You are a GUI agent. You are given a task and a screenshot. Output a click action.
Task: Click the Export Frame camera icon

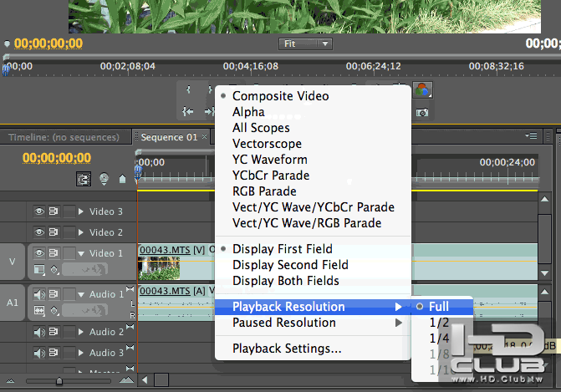tap(423, 111)
